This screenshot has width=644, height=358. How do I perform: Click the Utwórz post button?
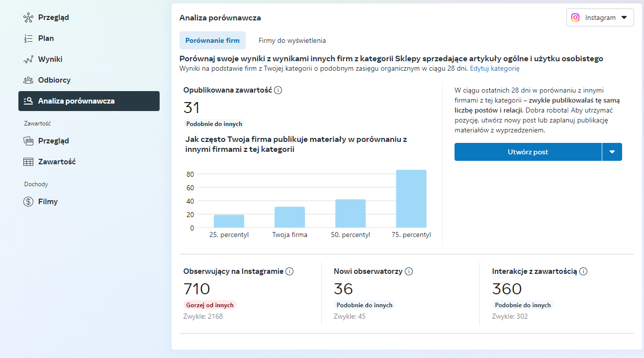coord(528,152)
